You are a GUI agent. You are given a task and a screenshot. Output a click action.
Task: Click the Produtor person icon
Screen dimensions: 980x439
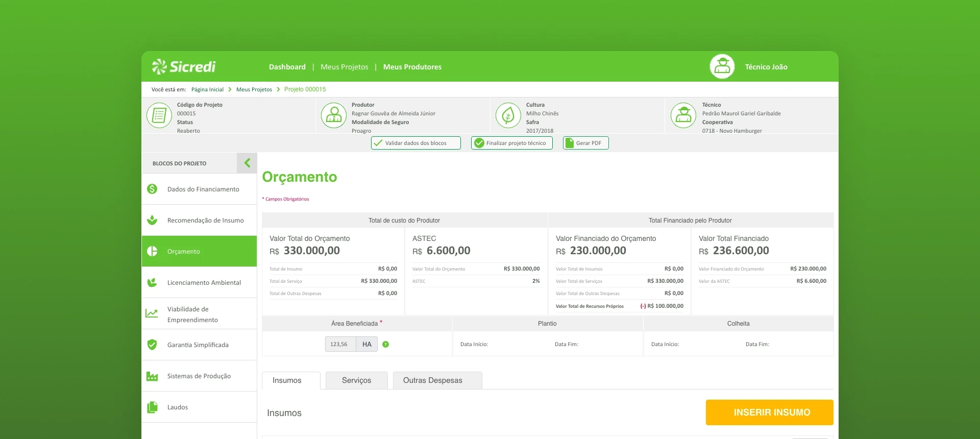click(334, 115)
